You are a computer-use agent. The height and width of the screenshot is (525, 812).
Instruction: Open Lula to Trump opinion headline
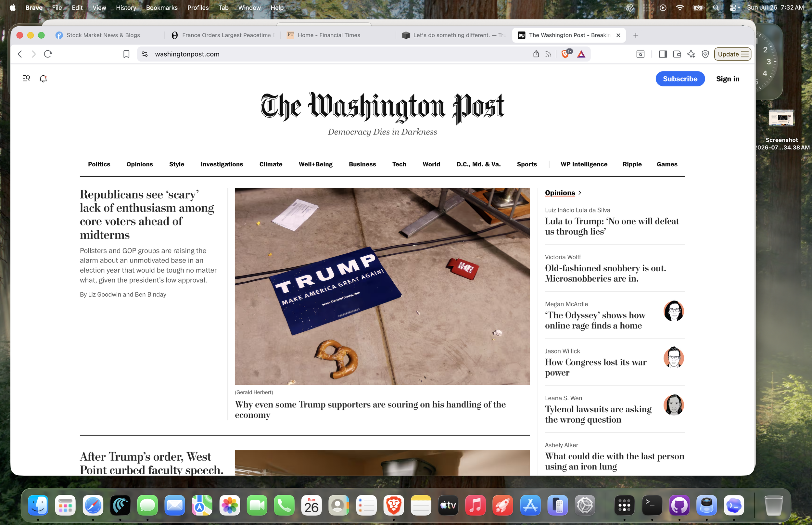[x=612, y=226]
